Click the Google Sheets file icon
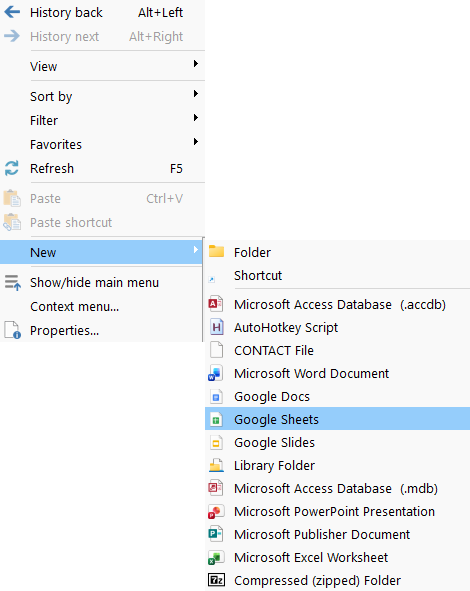This screenshot has width=470, height=591. tap(216, 419)
